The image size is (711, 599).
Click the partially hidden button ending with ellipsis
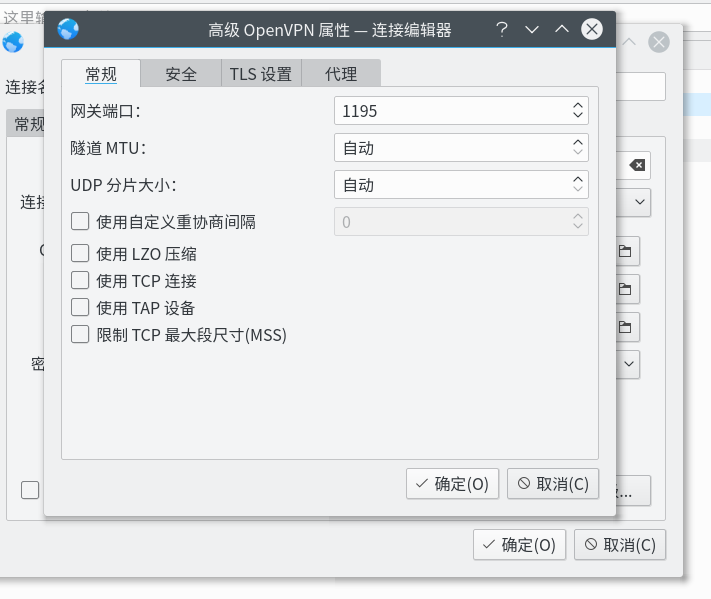pos(633,491)
